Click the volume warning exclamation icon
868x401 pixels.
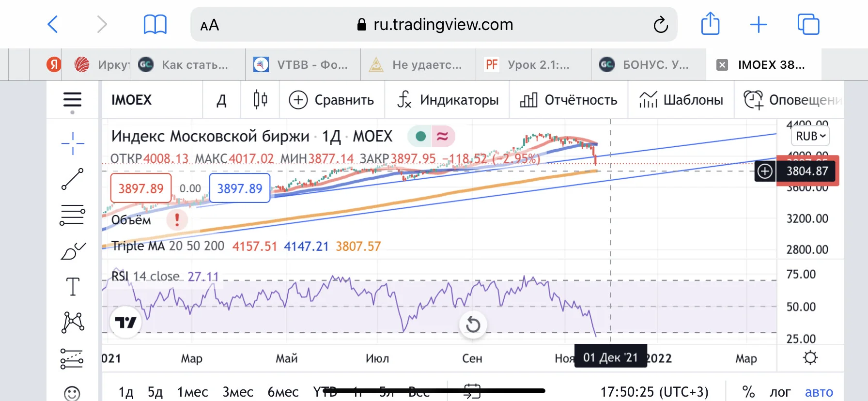tap(177, 220)
